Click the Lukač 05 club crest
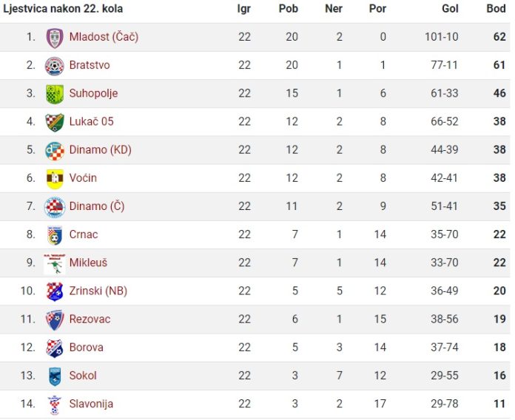Screen dimensions: 515x420 (x=55, y=123)
